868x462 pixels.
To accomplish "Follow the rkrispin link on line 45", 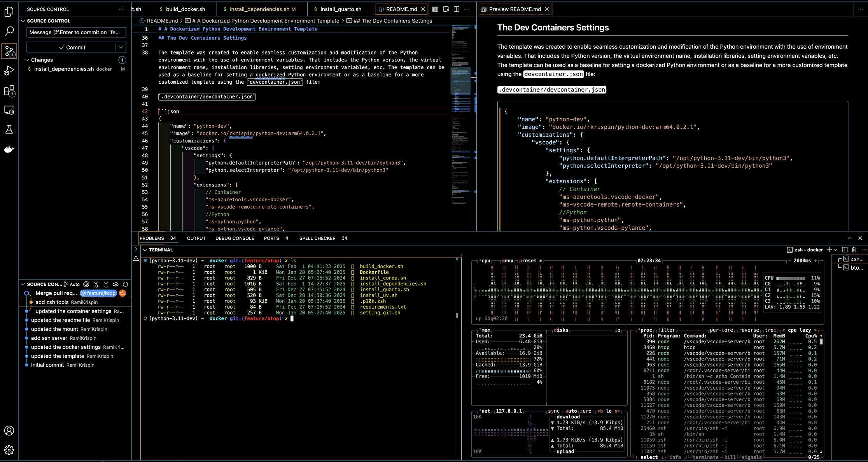I will click(241, 133).
